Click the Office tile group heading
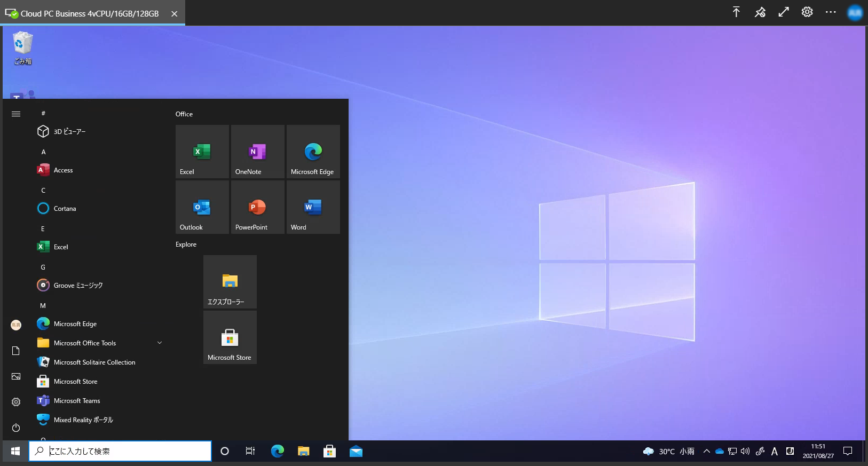Viewport: 868px width, 466px height. point(184,114)
